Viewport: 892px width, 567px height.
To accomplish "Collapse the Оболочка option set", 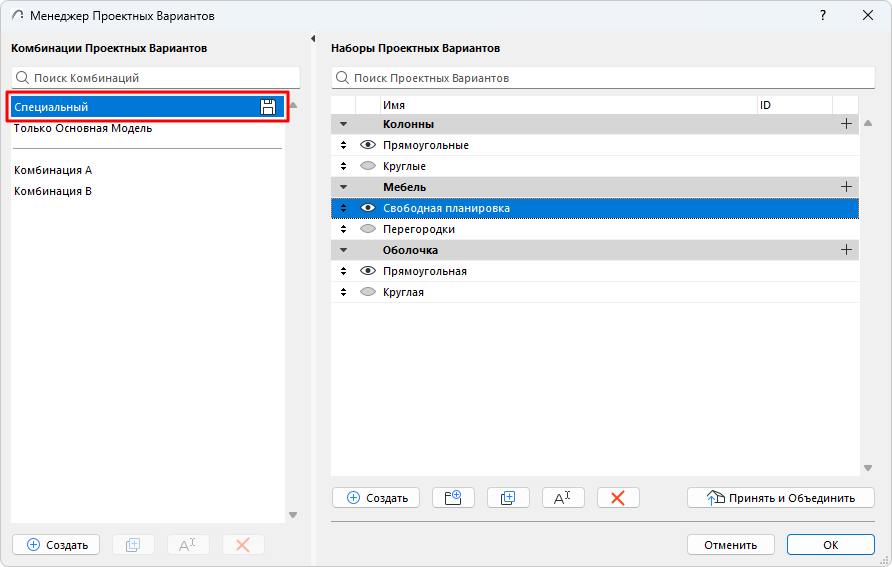I will tap(344, 250).
